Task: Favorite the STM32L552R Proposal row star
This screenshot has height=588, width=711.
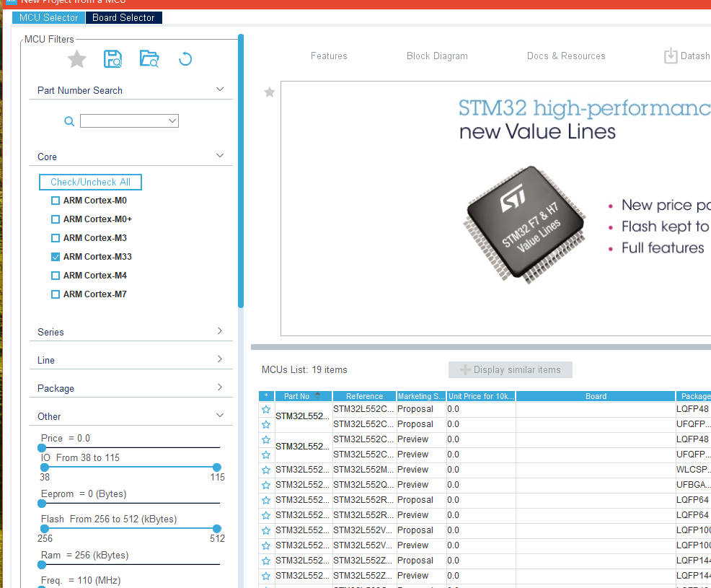Action: click(x=265, y=500)
